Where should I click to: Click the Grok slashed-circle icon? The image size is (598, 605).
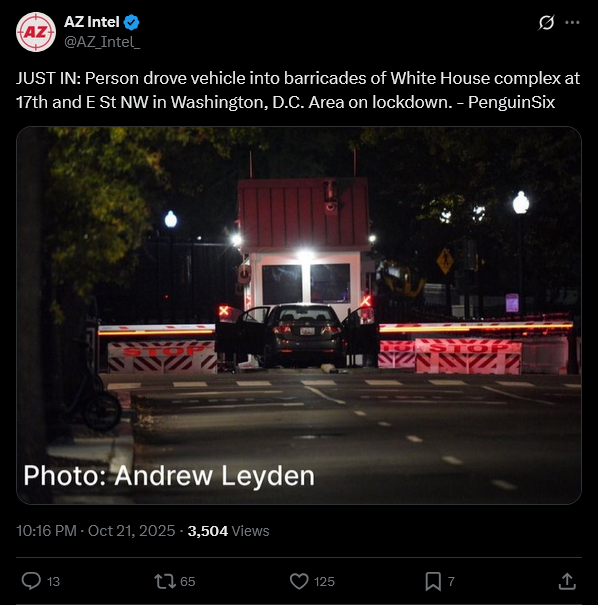(x=546, y=22)
